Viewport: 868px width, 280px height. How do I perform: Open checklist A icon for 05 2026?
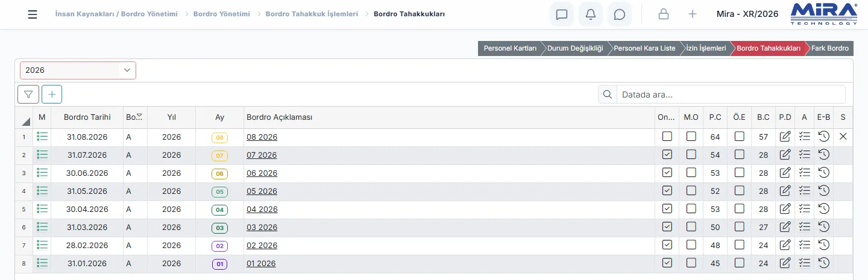point(804,191)
